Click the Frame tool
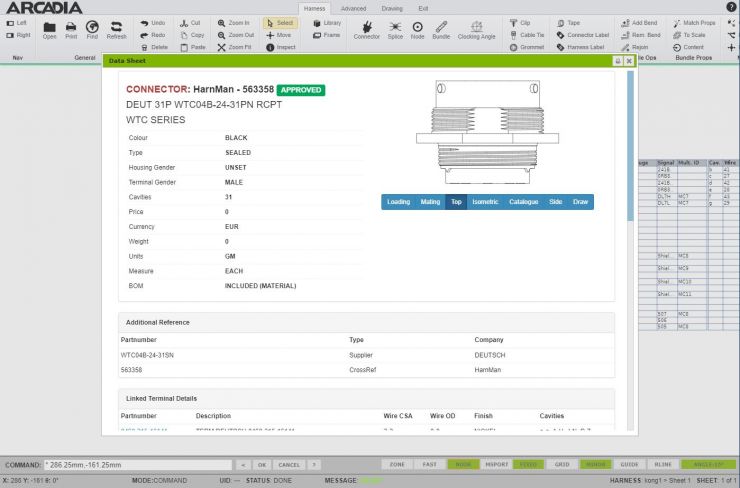Screen dimensions: 740x488 (x=326, y=35)
